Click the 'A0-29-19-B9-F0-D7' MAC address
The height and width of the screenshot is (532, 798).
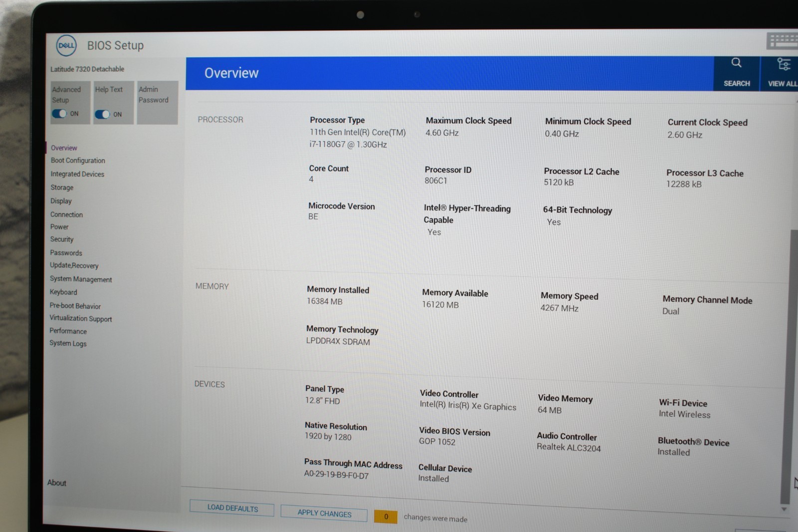(337, 475)
